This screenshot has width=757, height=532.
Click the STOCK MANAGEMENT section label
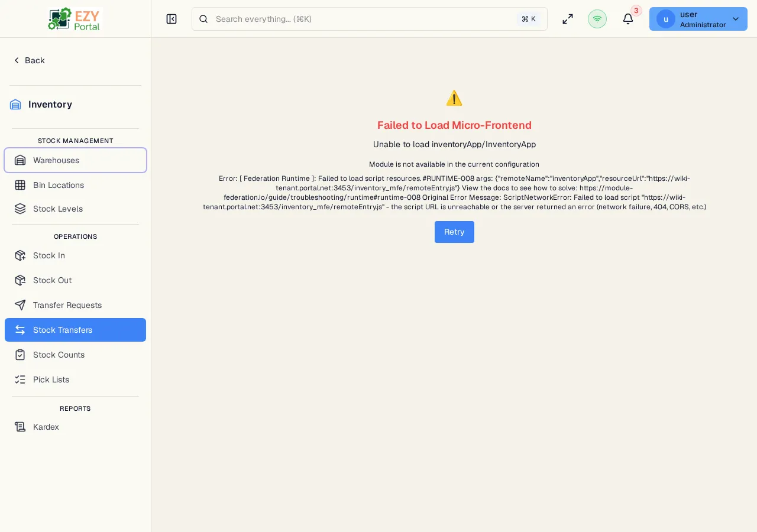[75, 141]
